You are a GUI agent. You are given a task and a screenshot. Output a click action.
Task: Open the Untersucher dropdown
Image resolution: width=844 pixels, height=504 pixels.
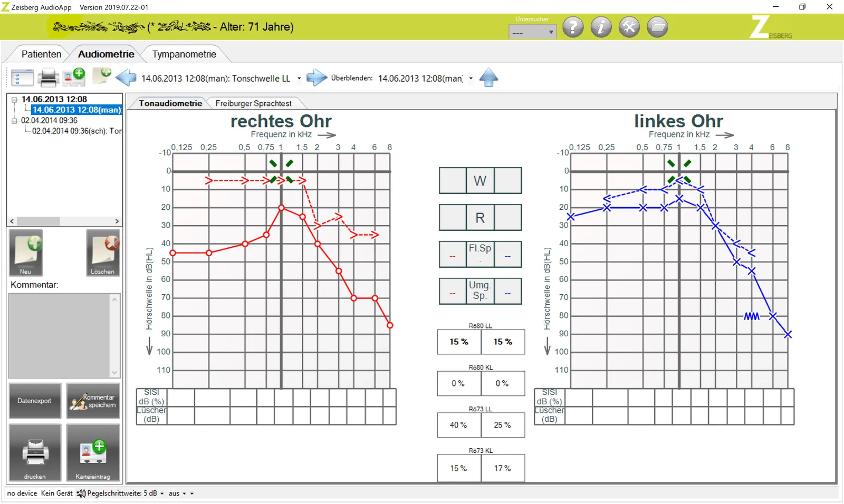coord(532,32)
